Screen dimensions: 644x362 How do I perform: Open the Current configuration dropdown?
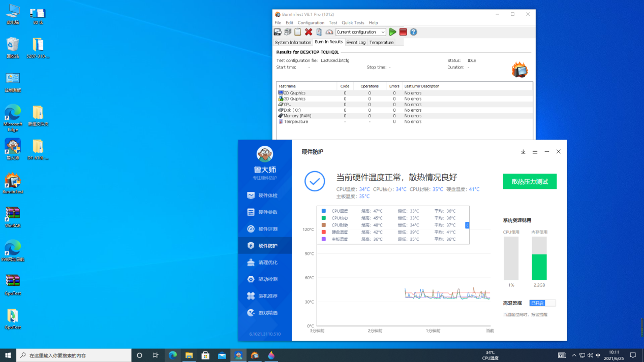[x=383, y=31]
